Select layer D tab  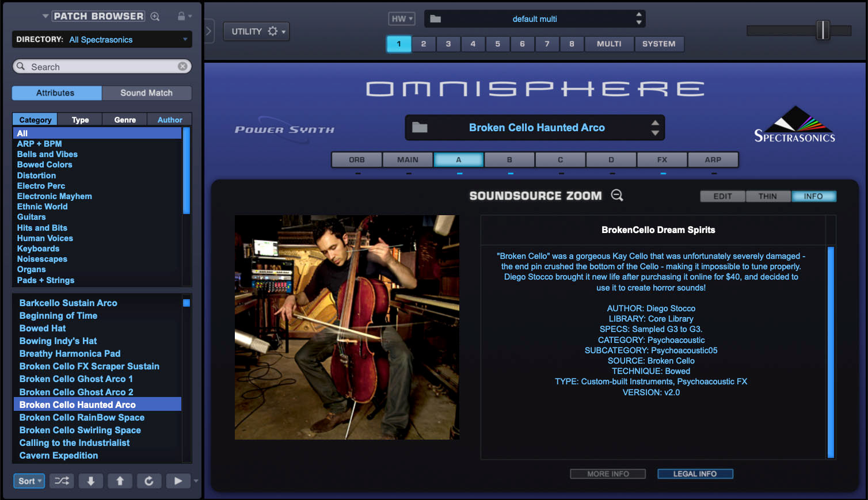coord(611,159)
